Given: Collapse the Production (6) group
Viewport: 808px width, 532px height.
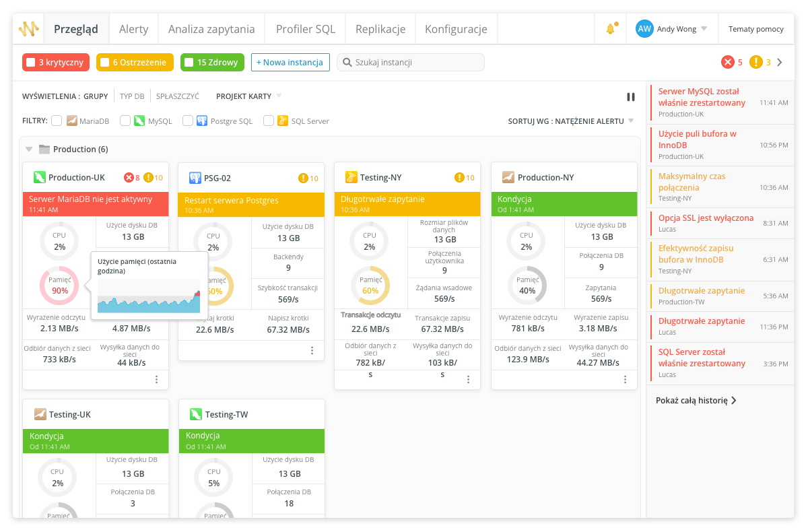Looking at the screenshot, I should coord(29,149).
